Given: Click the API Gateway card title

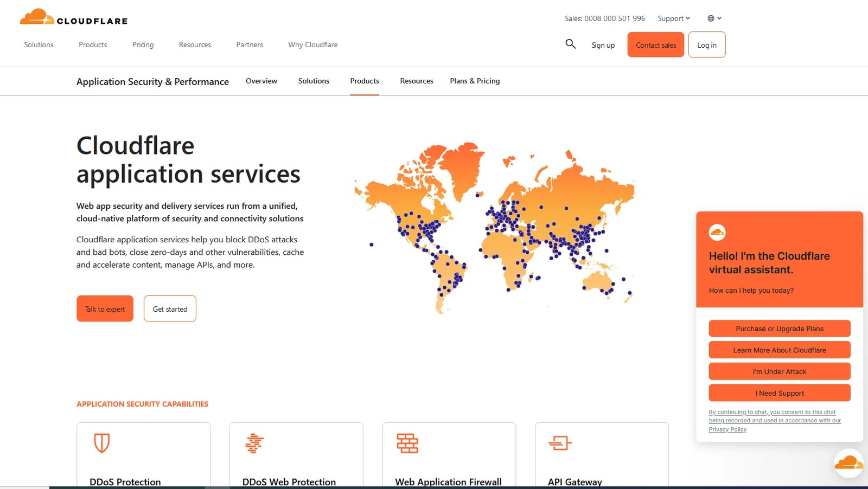Looking at the screenshot, I should (x=575, y=482).
